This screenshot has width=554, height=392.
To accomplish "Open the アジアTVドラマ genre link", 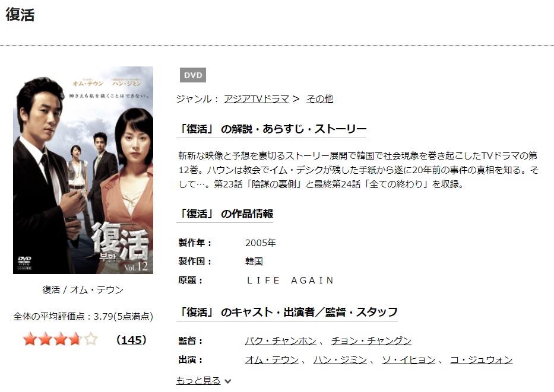I will [257, 99].
